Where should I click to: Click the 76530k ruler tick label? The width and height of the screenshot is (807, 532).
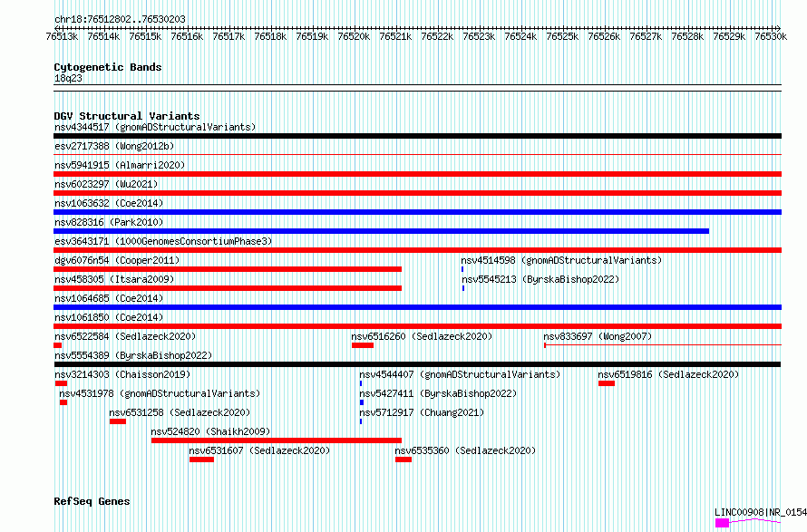point(771,37)
